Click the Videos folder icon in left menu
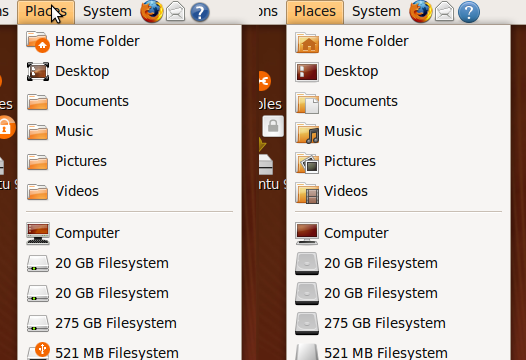 pos(38,192)
